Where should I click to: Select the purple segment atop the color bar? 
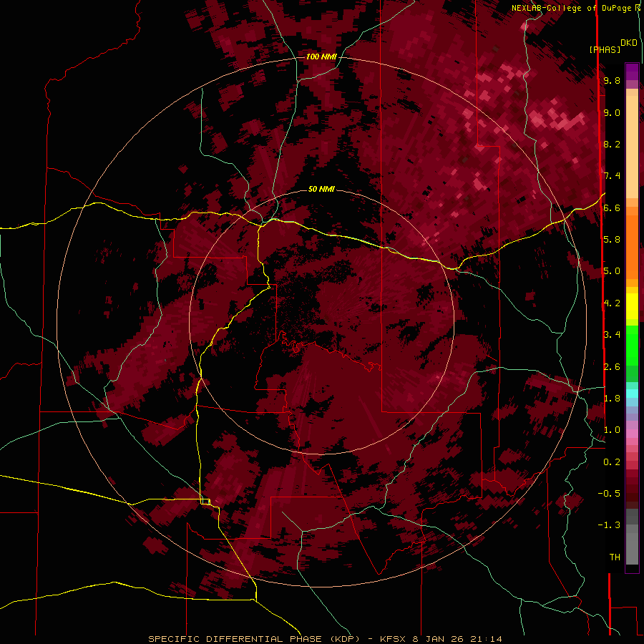(632, 72)
